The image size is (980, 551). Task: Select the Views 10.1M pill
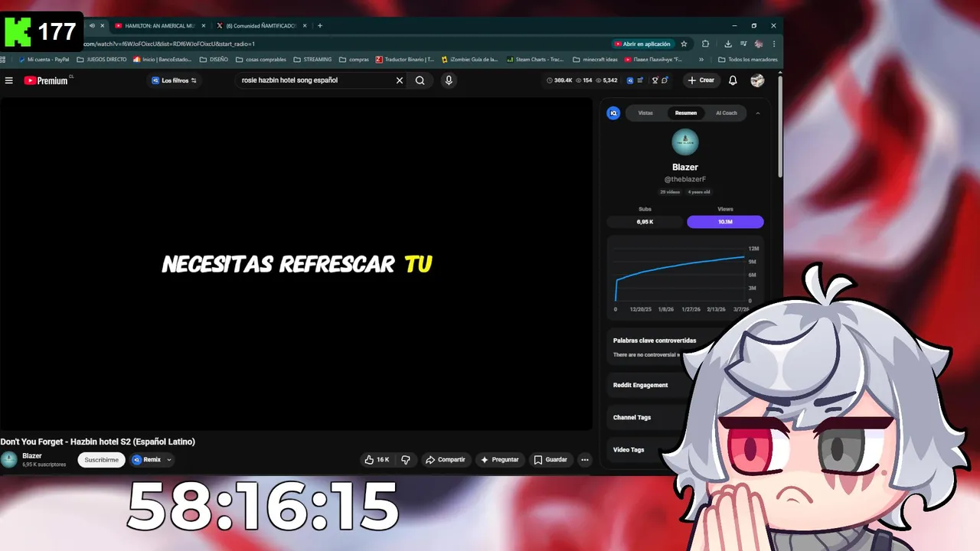[725, 222]
